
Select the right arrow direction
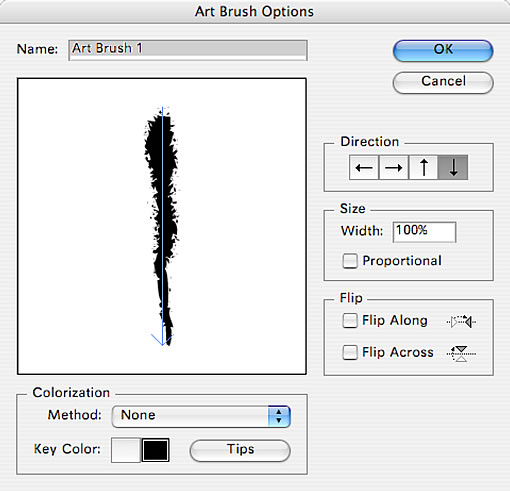(393, 167)
